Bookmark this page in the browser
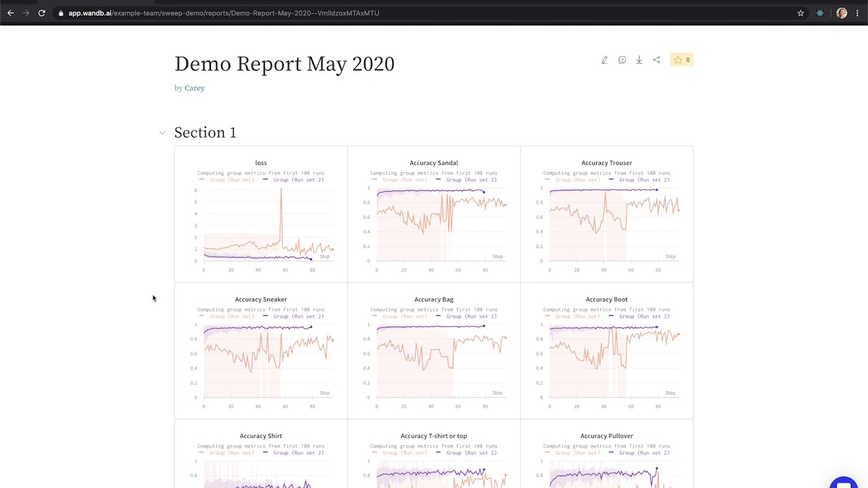Screen dimensions: 868x488 click(800, 13)
